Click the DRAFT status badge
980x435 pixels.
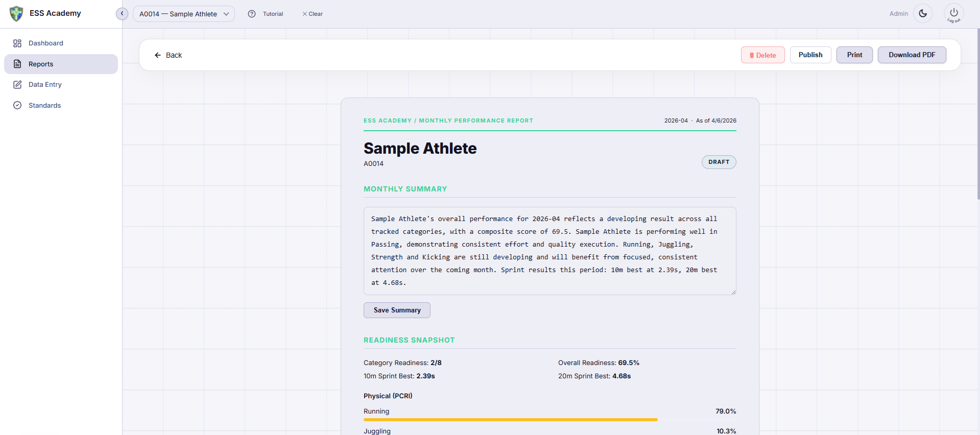pos(719,162)
